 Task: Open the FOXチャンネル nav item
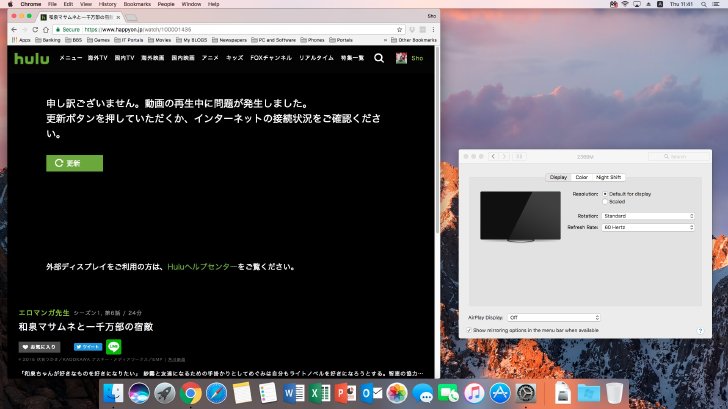click(x=271, y=58)
